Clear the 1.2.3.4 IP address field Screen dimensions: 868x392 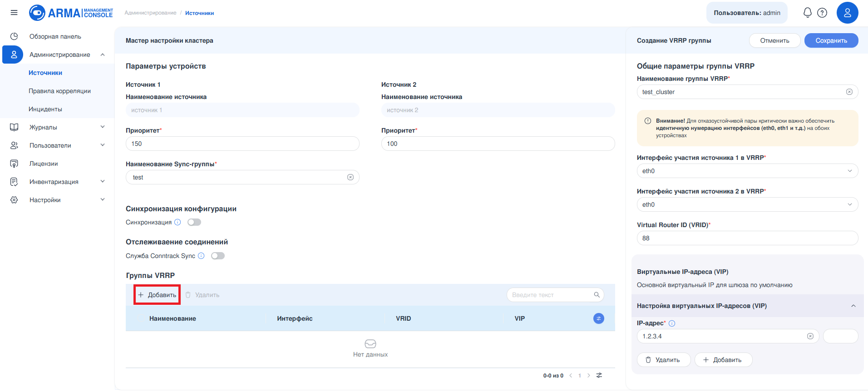(810, 336)
